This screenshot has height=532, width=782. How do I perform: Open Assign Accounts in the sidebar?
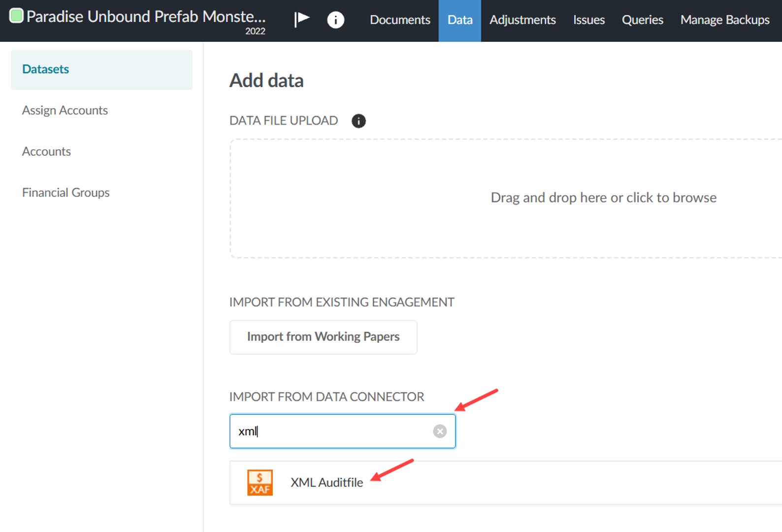click(65, 110)
